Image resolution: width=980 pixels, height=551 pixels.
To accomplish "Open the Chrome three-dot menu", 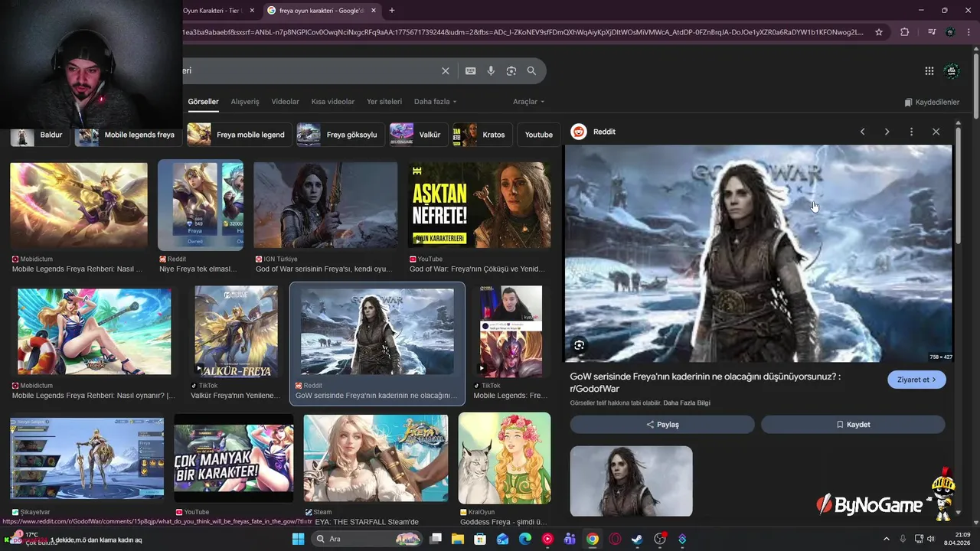I will point(969,32).
